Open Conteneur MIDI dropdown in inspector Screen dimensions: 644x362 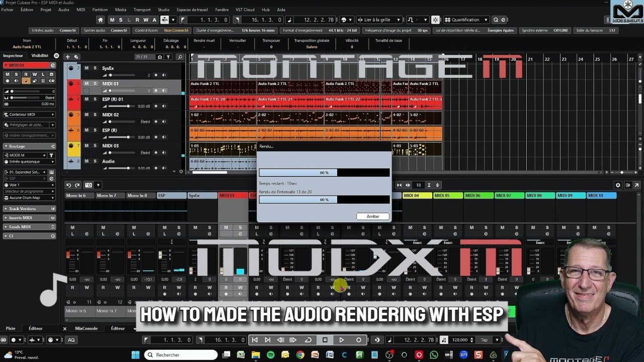click(x=29, y=114)
